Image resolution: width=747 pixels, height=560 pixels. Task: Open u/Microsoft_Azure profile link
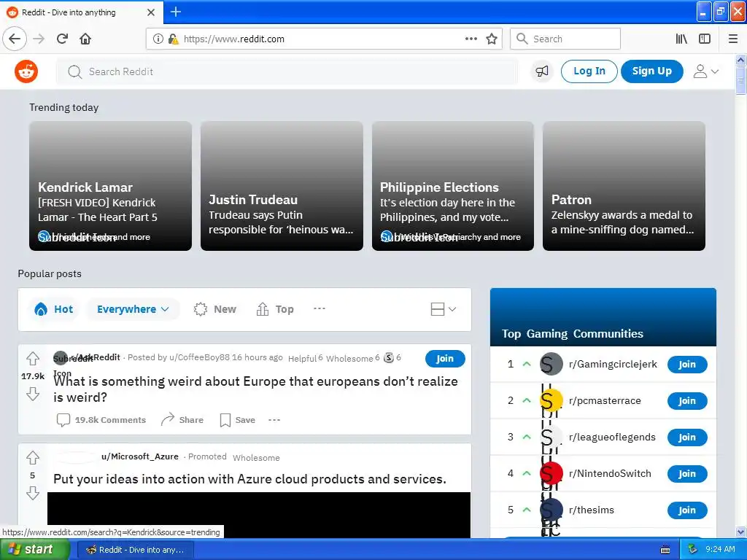point(139,456)
